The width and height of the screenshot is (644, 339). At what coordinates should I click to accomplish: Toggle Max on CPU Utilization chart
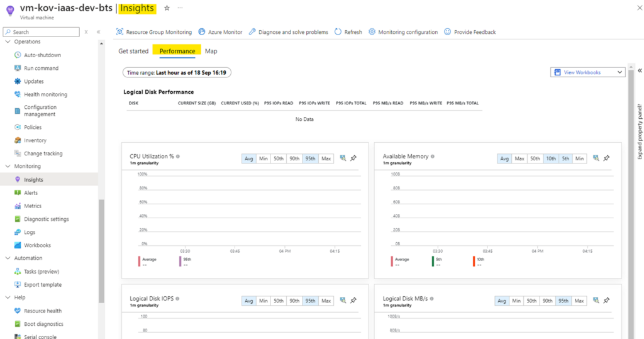click(x=326, y=158)
